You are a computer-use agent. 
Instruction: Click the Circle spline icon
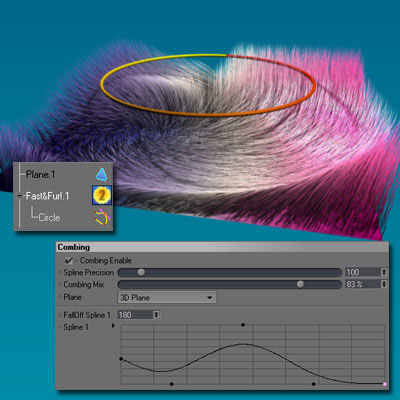102,217
